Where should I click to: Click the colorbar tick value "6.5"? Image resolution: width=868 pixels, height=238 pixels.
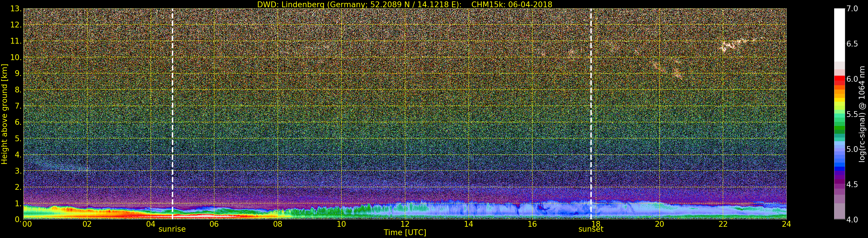(852, 44)
